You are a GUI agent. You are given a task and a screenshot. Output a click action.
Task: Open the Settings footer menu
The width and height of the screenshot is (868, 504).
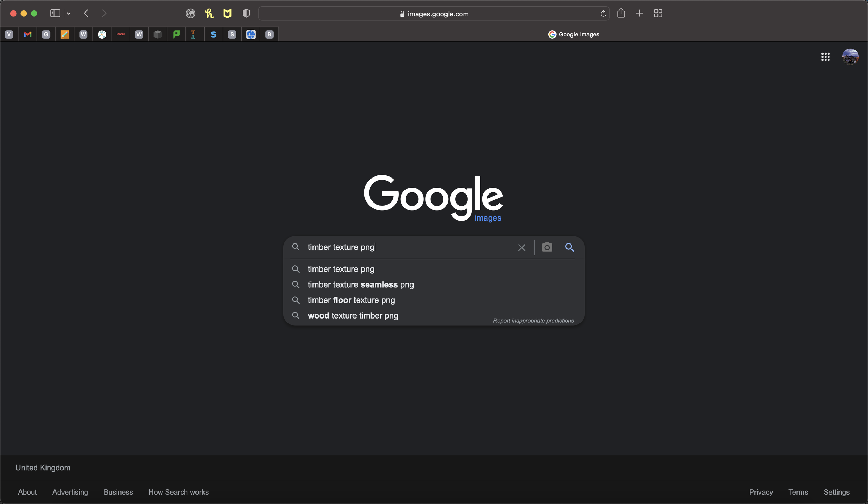(836, 492)
